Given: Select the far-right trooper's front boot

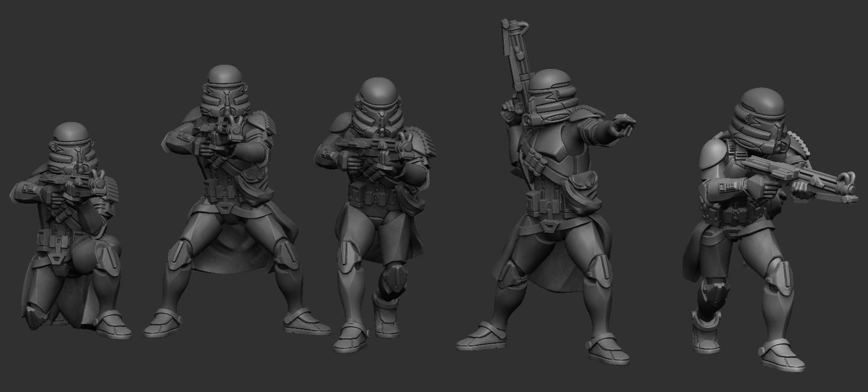Looking at the screenshot, I should tap(783, 355).
